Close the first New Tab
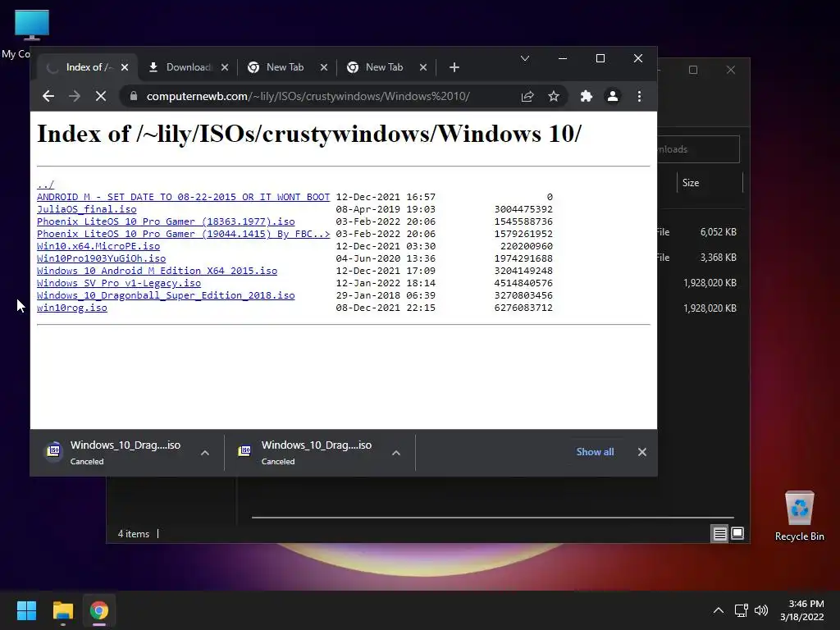 pos(323,67)
